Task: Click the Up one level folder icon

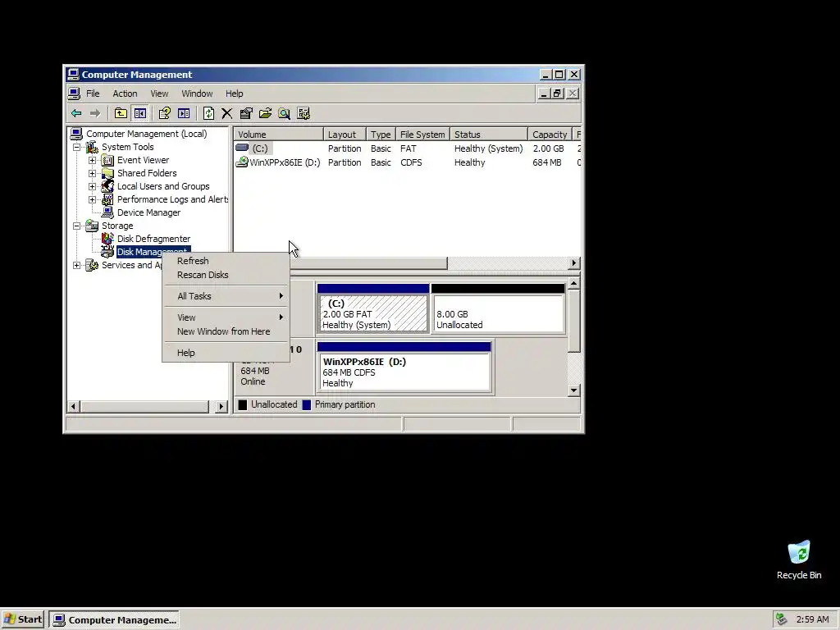Action: tap(121, 113)
